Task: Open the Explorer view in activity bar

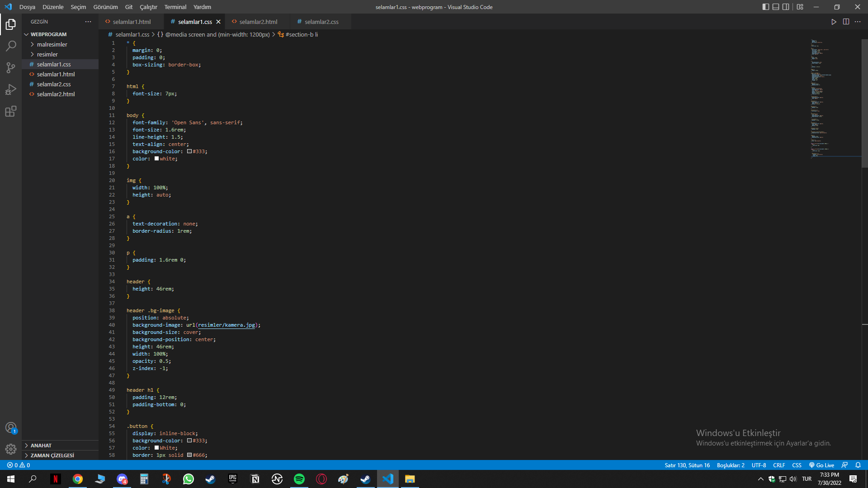Action: tap(11, 24)
